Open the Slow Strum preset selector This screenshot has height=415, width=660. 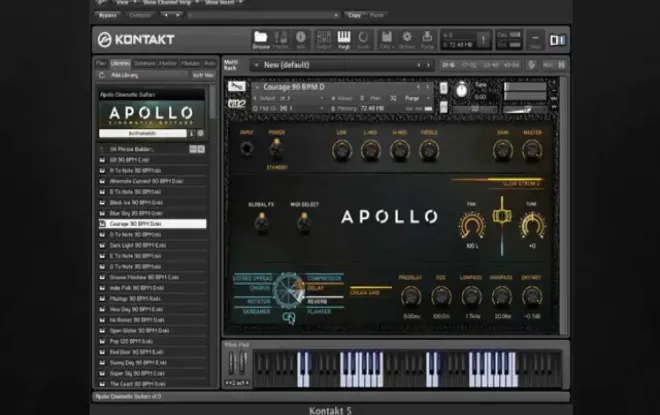click(521, 184)
